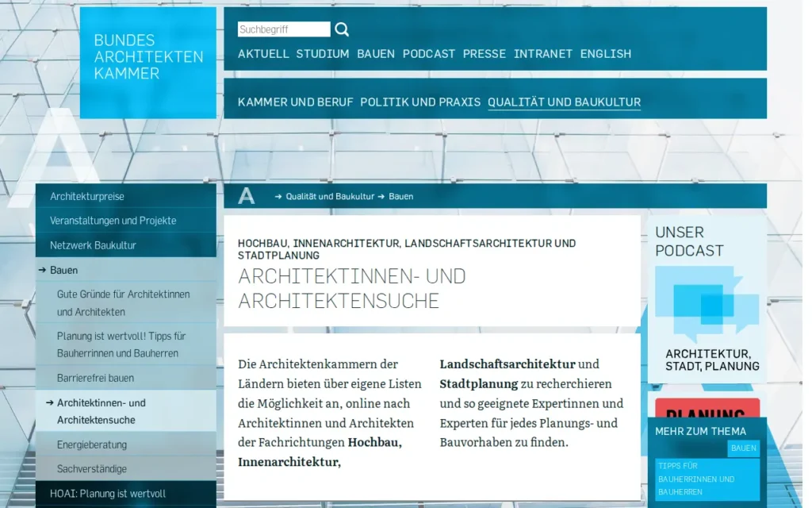
Task: Click the Architektur, Stadt, Planung podcast caption
Action: (712, 360)
